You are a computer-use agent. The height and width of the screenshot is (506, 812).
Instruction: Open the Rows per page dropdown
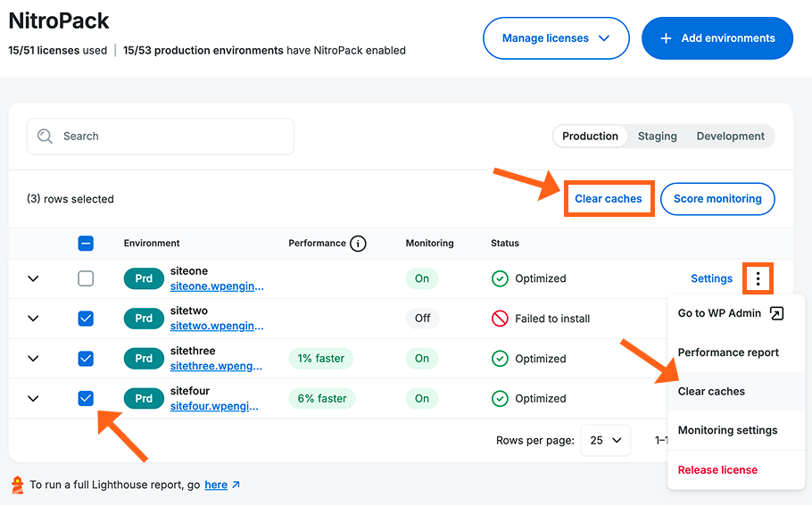(605, 440)
